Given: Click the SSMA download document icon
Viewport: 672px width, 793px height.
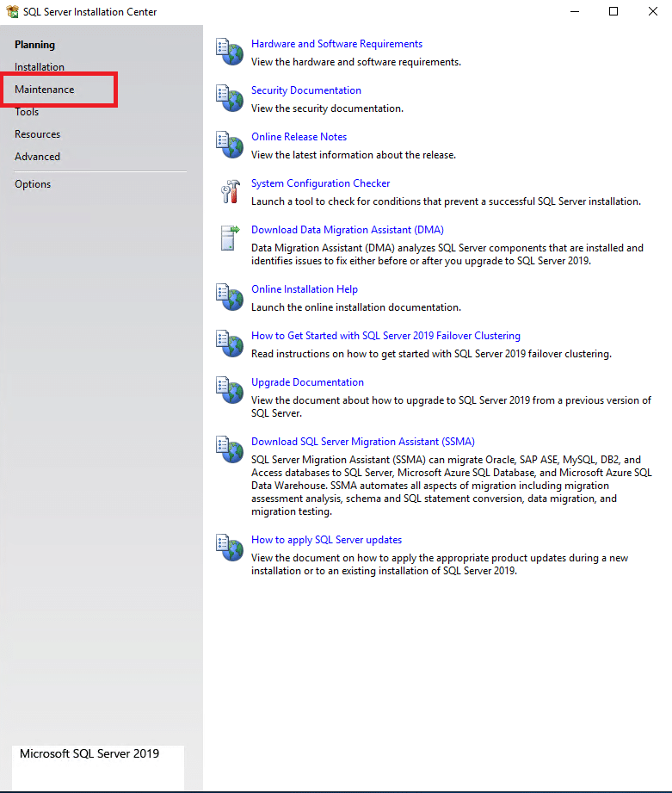Looking at the screenshot, I should coord(230,449).
